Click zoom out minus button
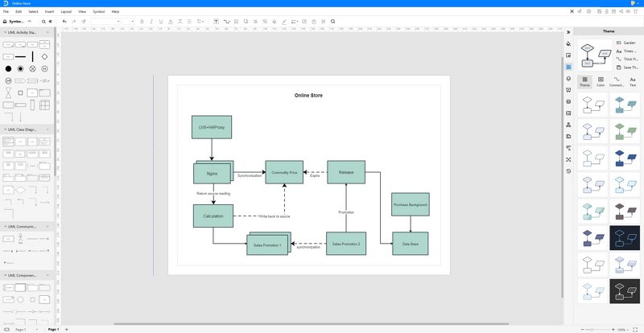Image resolution: width=644 pixels, height=333 pixels. (x=582, y=330)
